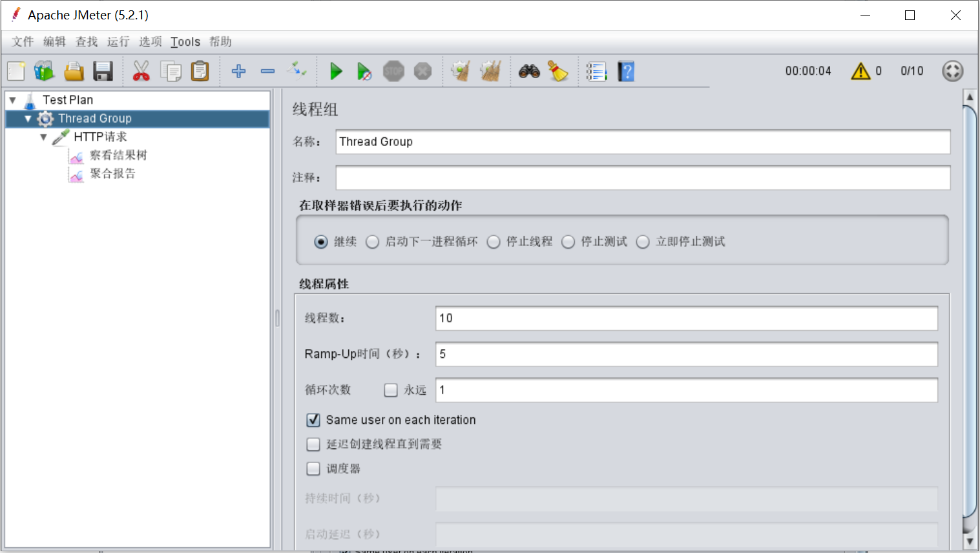Click the Test Plan flask icon in tree
980x553 pixels.
click(x=30, y=101)
